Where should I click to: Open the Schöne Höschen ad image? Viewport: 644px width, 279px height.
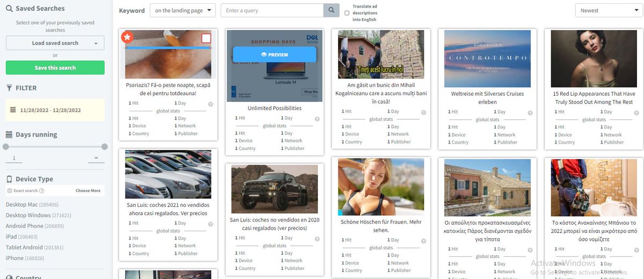(381, 187)
